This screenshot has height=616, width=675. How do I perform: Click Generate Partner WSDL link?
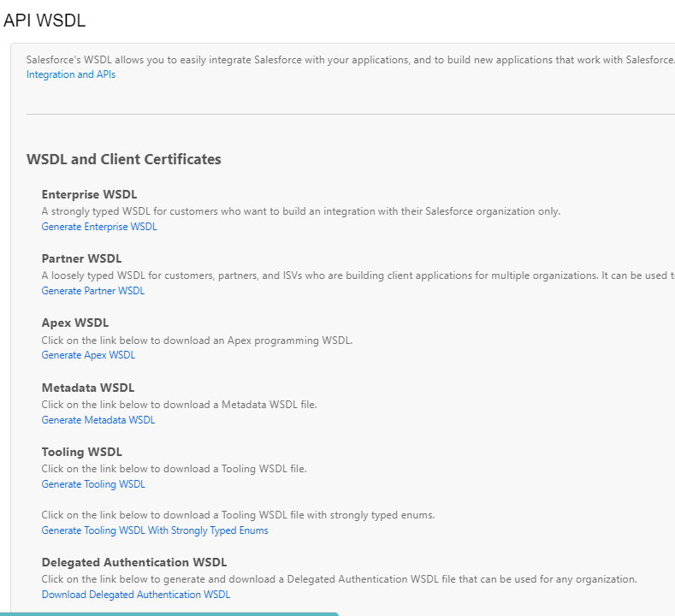coord(93,291)
